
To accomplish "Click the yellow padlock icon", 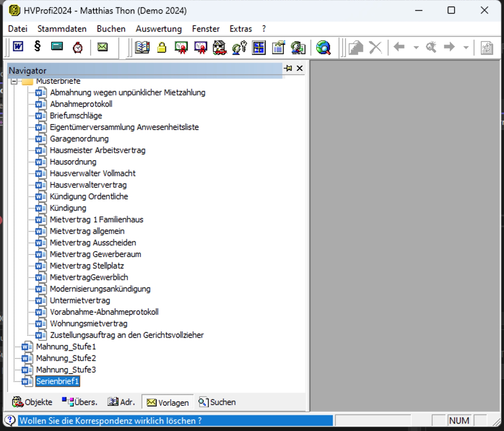I will click(x=161, y=47).
